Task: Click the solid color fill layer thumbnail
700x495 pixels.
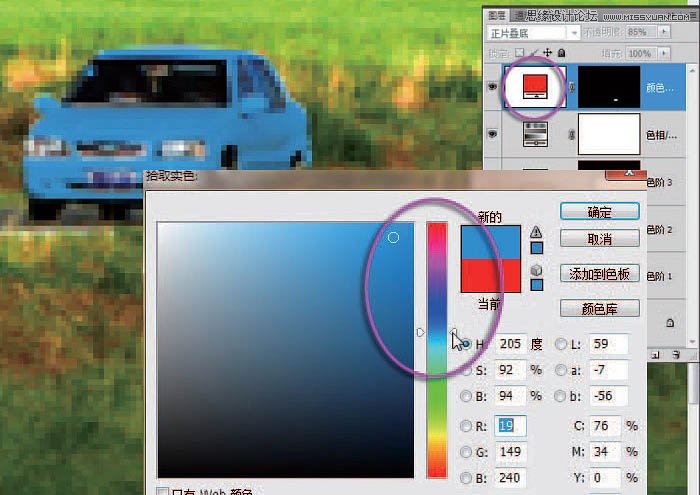Action: (533, 86)
